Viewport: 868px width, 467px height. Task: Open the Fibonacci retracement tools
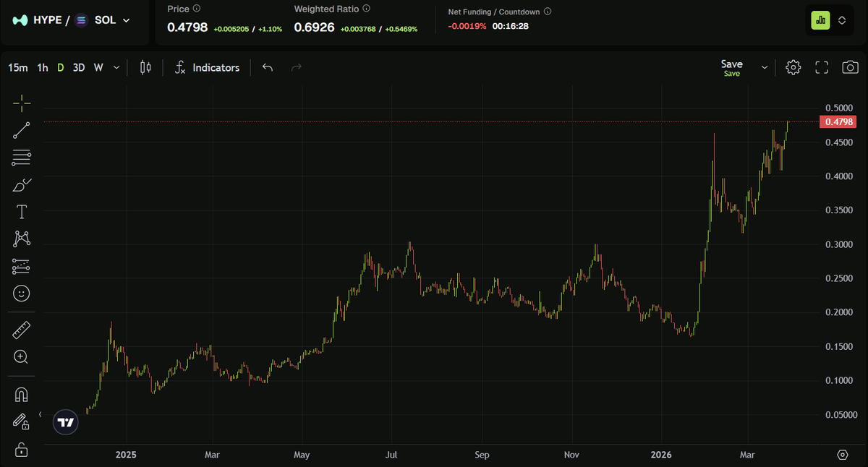22,158
